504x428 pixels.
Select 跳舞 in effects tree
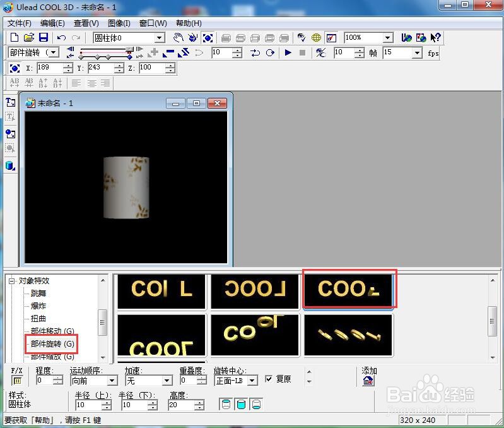point(38,294)
